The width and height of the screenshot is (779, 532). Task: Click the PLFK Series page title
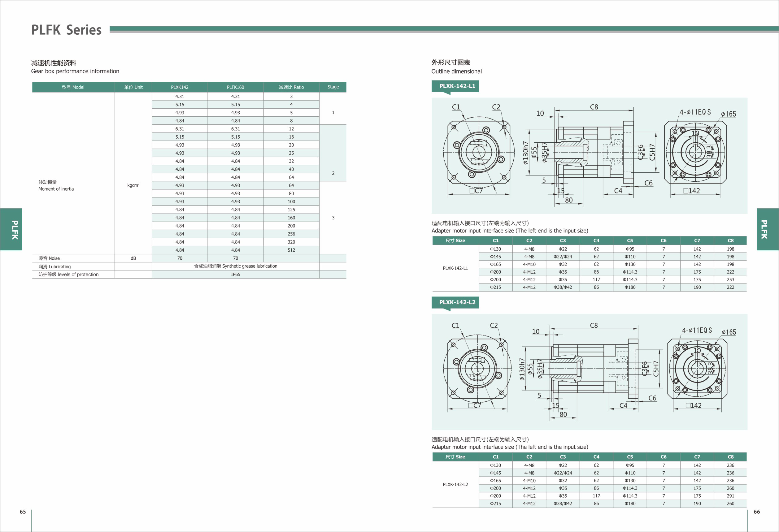point(66,30)
